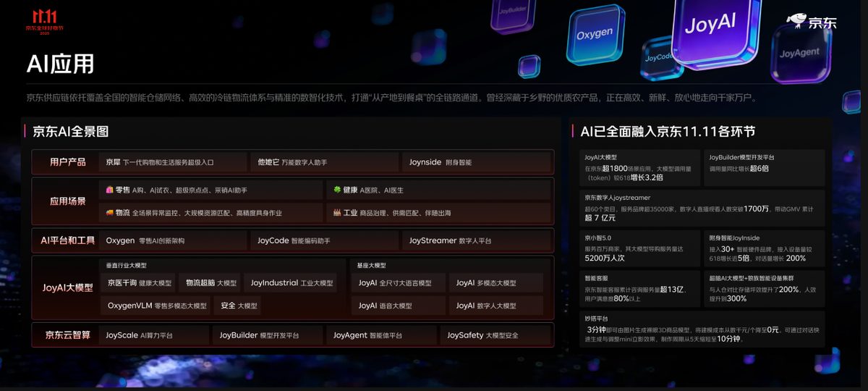This screenshot has height=391, width=868.
Task: Click the 附身智能JoyInside card title
Action: (734, 237)
